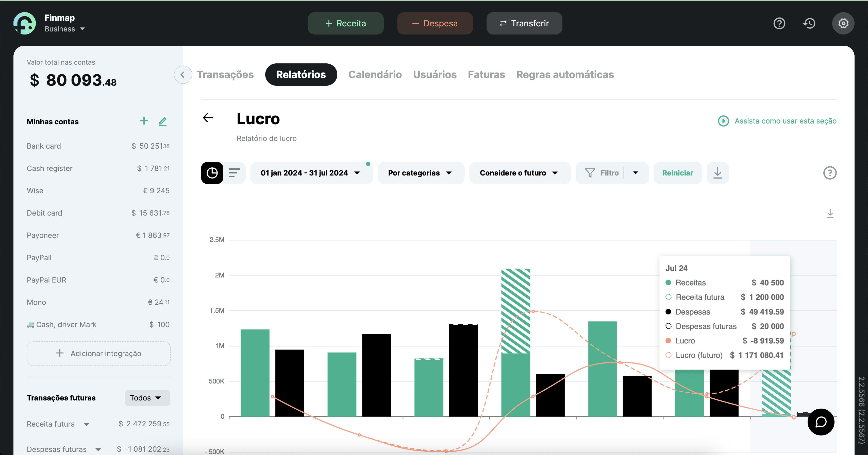Open the chat support bubble
Image resolution: width=868 pixels, height=455 pixels.
[x=821, y=422]
